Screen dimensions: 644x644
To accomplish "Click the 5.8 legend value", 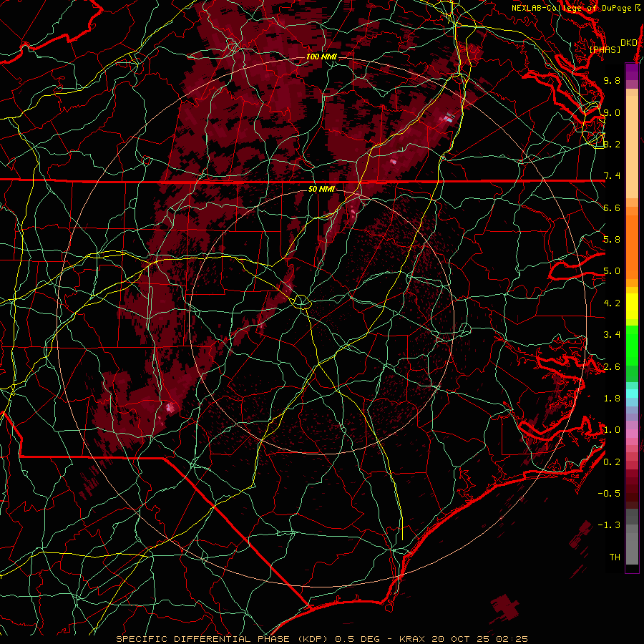I will point(612,240).
